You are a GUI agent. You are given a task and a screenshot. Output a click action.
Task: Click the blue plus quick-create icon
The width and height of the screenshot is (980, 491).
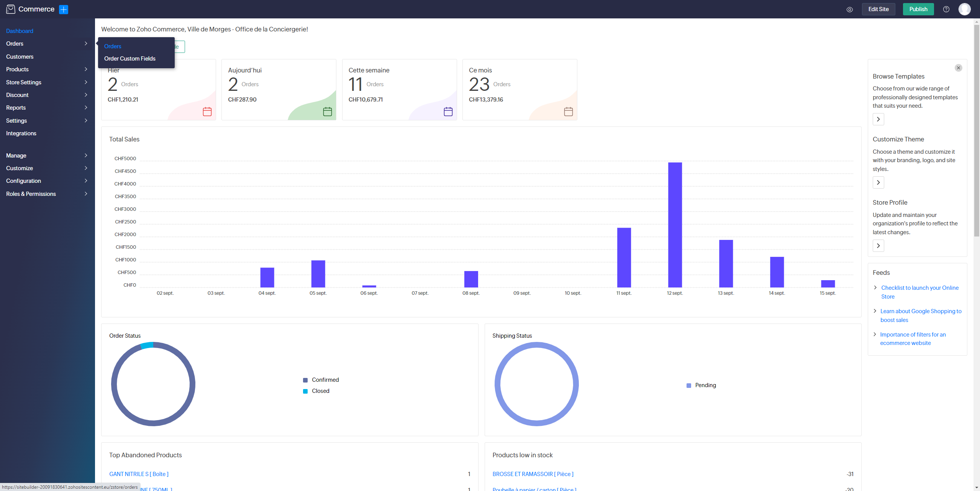click(x=64, y=10)
